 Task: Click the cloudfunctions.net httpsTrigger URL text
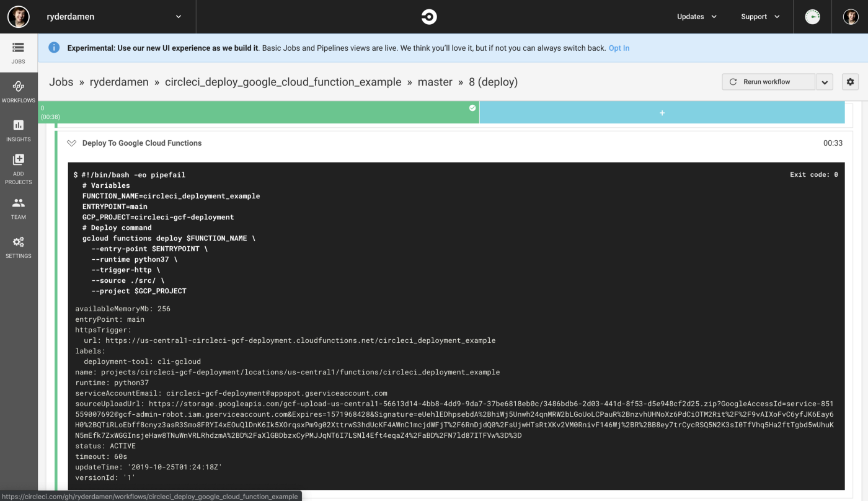(300, 340)
